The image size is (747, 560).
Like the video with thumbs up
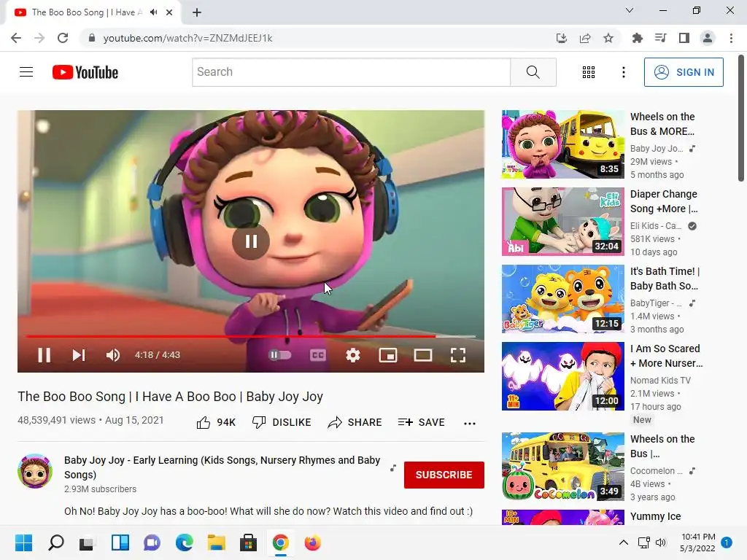(216, 422)
